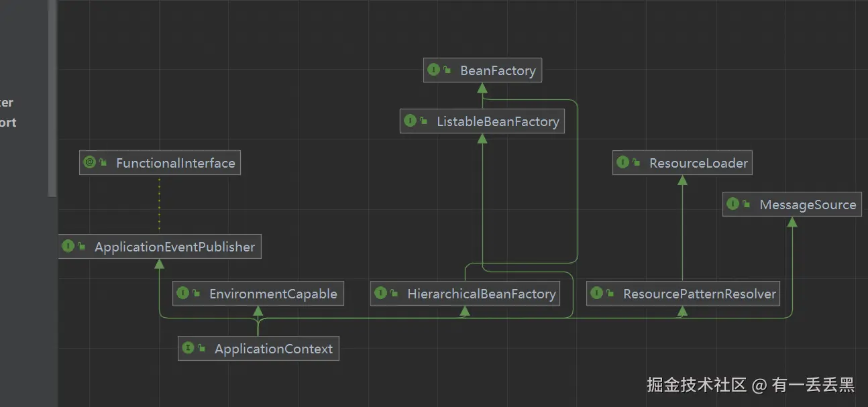Click the interface icon on the topmost BeanFactory node

pyautogui.click(x=433, y=70)
